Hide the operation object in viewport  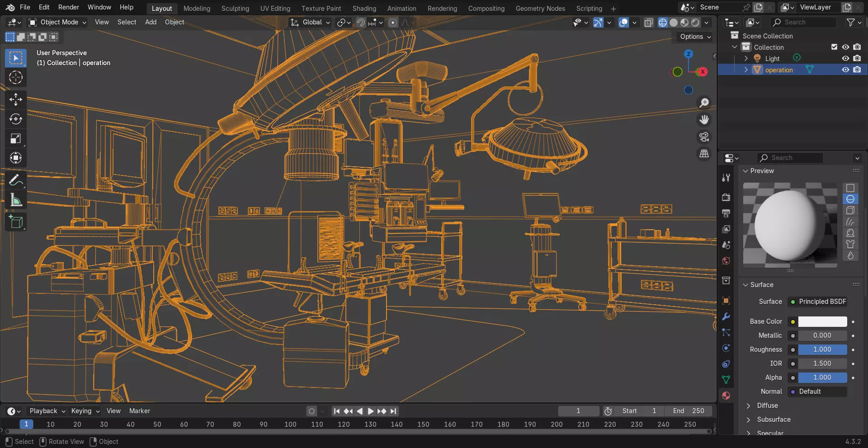click(845, 70)
